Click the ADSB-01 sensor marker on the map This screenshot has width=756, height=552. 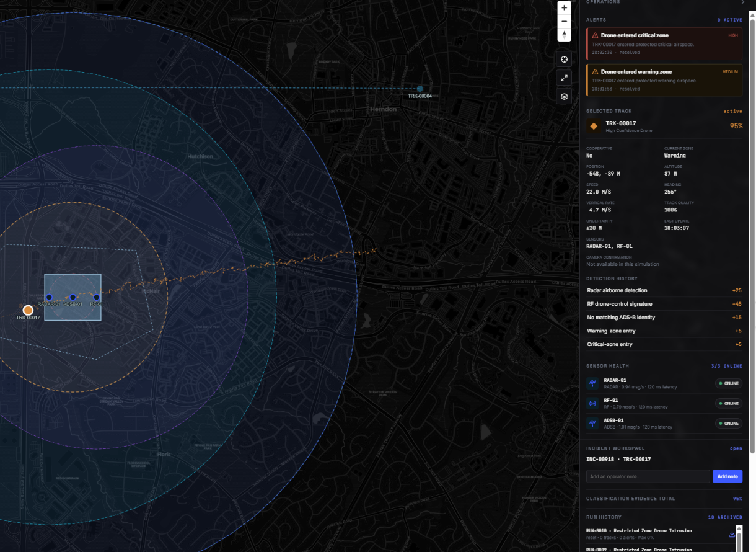coord(73,297)
